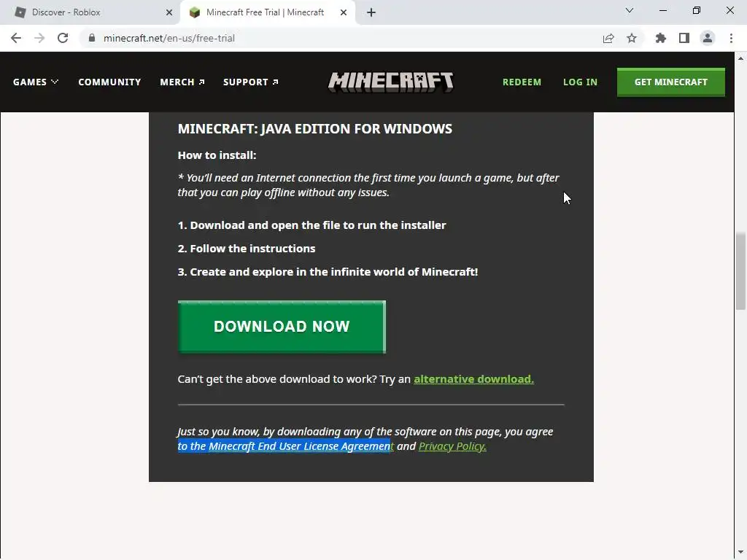The image size is (747, 560).
Task: Open the Chrome profile avatar
Action: [708, 38]
